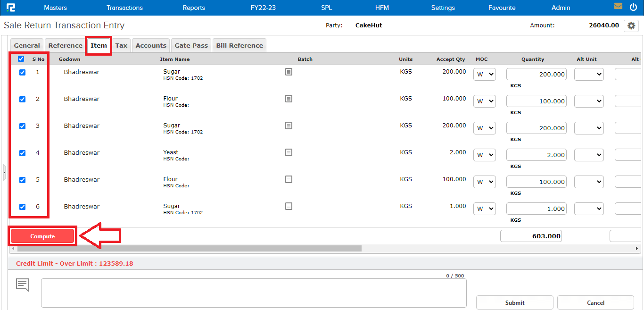The image size is (644, 310).
Task: Click the quantity field for row 2 Flour
Action: pyautogui.click(x=536, y=101)
